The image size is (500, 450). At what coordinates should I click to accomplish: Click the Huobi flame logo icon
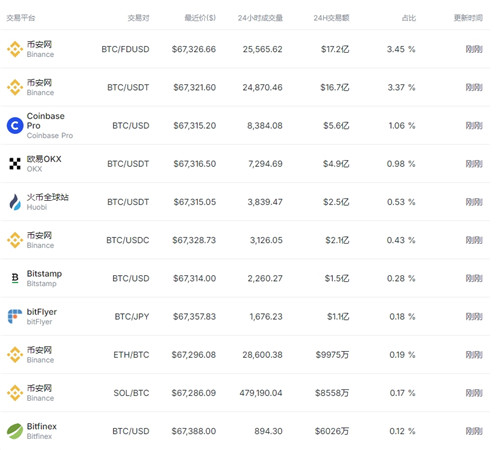click(x=15, y=202)
